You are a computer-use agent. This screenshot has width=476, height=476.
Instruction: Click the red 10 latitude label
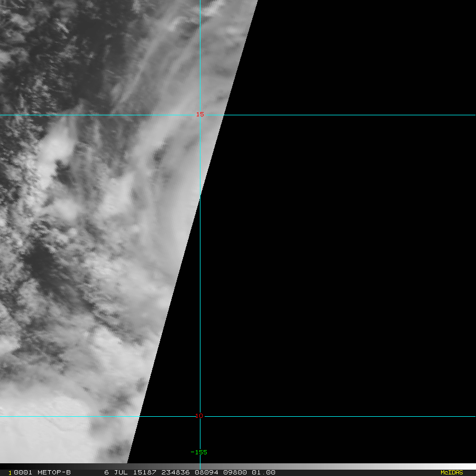(x=199, y=416)
